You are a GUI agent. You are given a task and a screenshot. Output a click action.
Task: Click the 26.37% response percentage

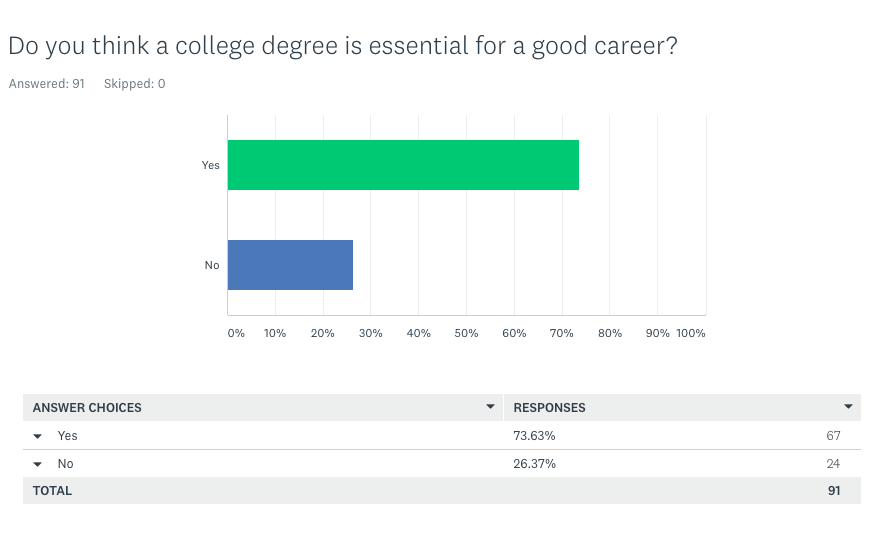(x=534, y=464)
